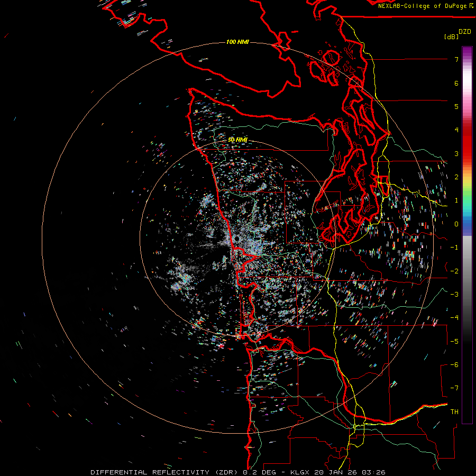
Task: Select the -1 dB legend value
Action: point(454,248)
